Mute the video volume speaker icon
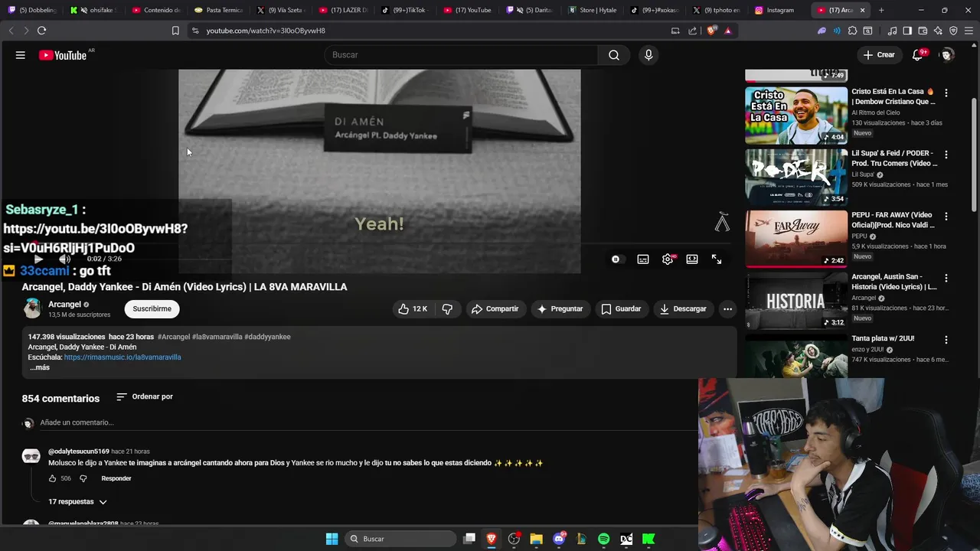 pyautogui.click(x=64, y=259)
